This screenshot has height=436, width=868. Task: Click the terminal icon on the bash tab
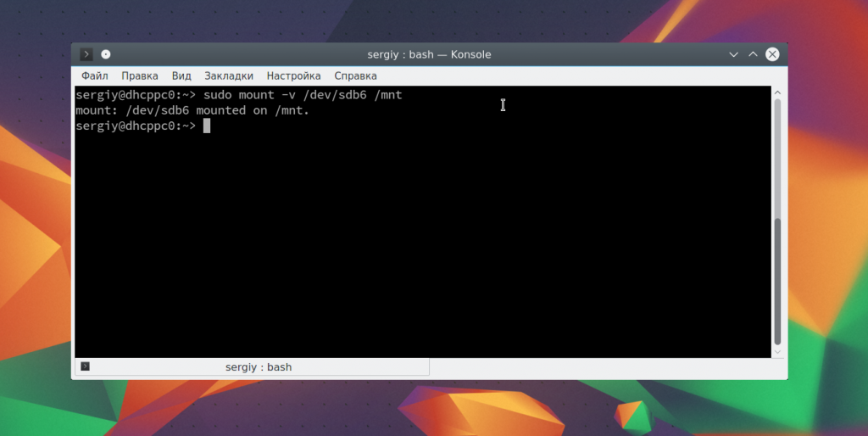(85, 367)
